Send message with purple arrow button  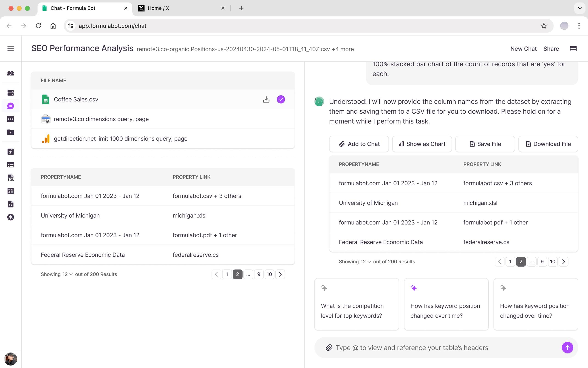tap(567, 348)
